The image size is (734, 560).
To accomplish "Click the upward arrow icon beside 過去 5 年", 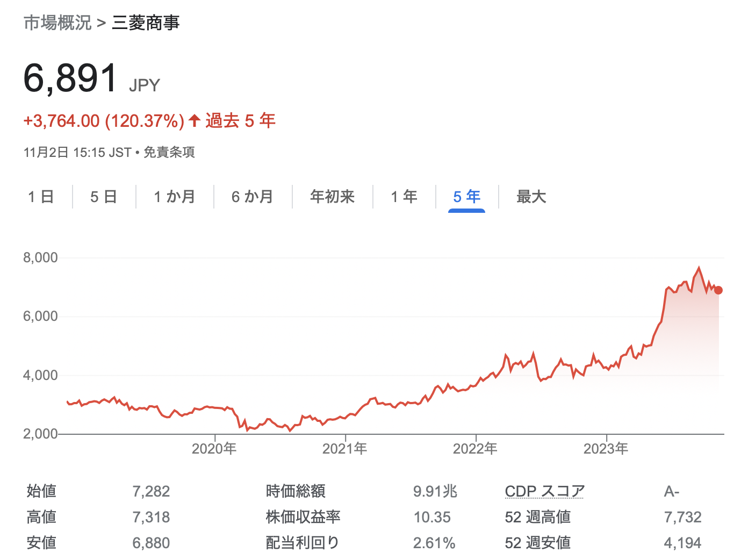I will (x=195, y=120).
